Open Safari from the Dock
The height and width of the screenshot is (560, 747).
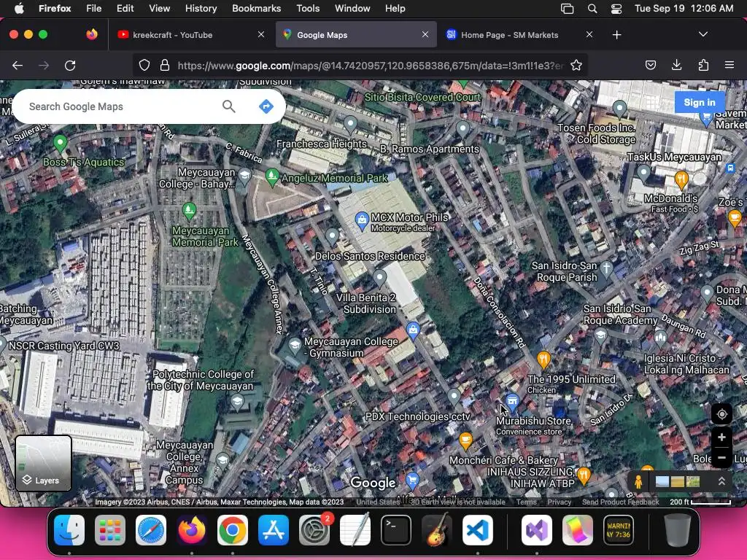click(151, 530)
